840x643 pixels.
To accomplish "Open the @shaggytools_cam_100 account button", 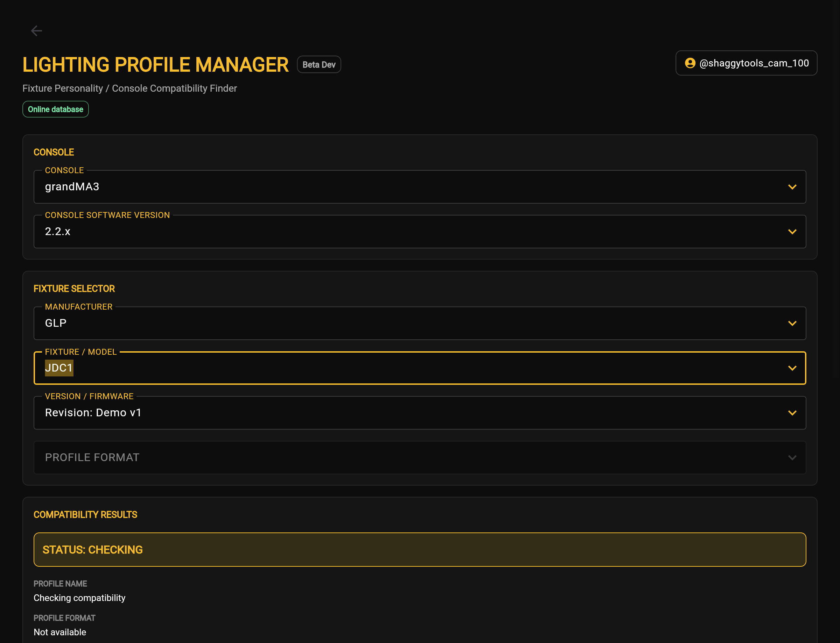I will point(746,63).
